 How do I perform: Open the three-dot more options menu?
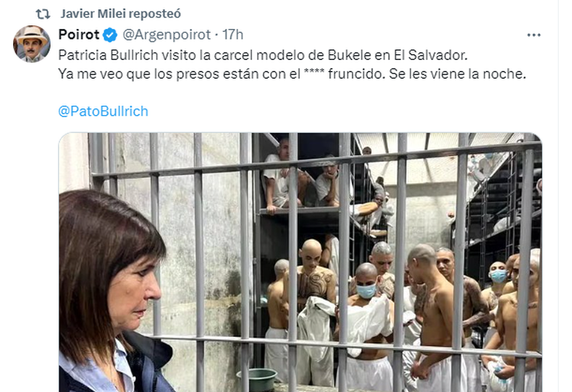tap(534, 35)
